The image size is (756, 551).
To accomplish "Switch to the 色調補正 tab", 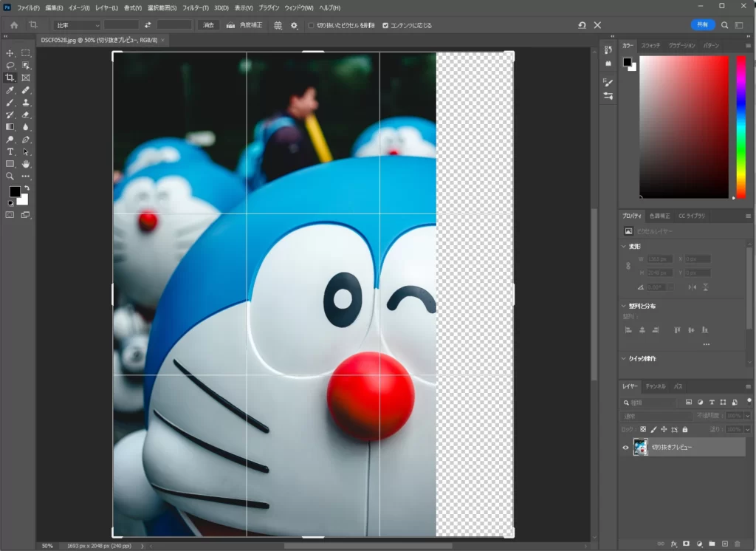I will click(x=659, y=216).
